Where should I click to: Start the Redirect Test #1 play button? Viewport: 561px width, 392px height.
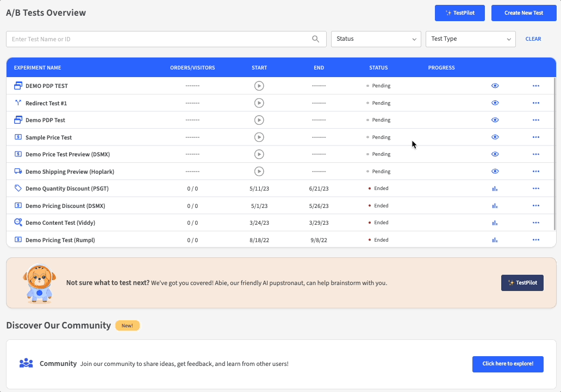(259, 103)
